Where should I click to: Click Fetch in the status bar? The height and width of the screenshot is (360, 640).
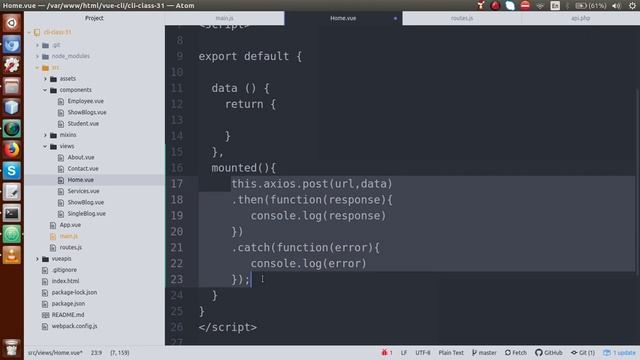tap(516, 352)
